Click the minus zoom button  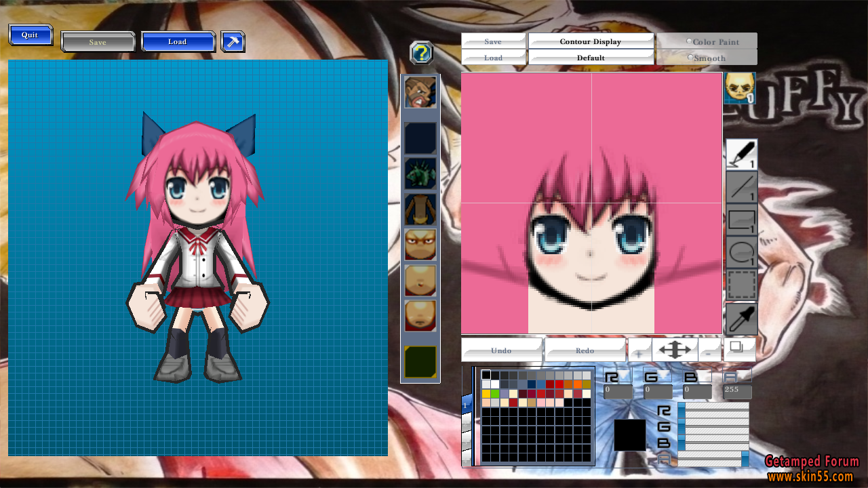tap(710, 350)
